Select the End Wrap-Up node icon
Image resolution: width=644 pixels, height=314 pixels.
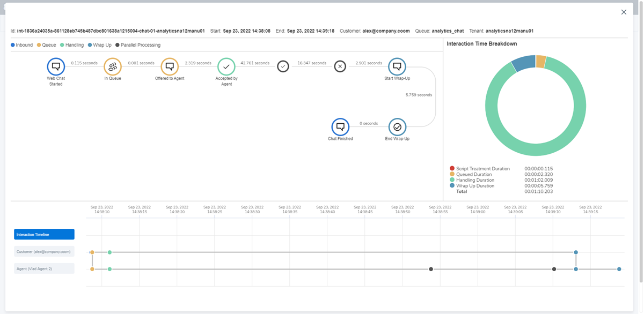coord(397,127)
